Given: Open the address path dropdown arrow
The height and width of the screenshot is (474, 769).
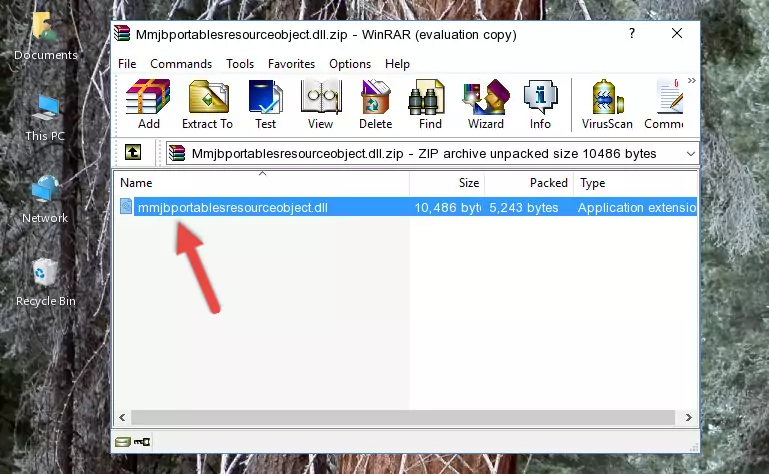Looking at the screenshot, I should pos(691,154).
